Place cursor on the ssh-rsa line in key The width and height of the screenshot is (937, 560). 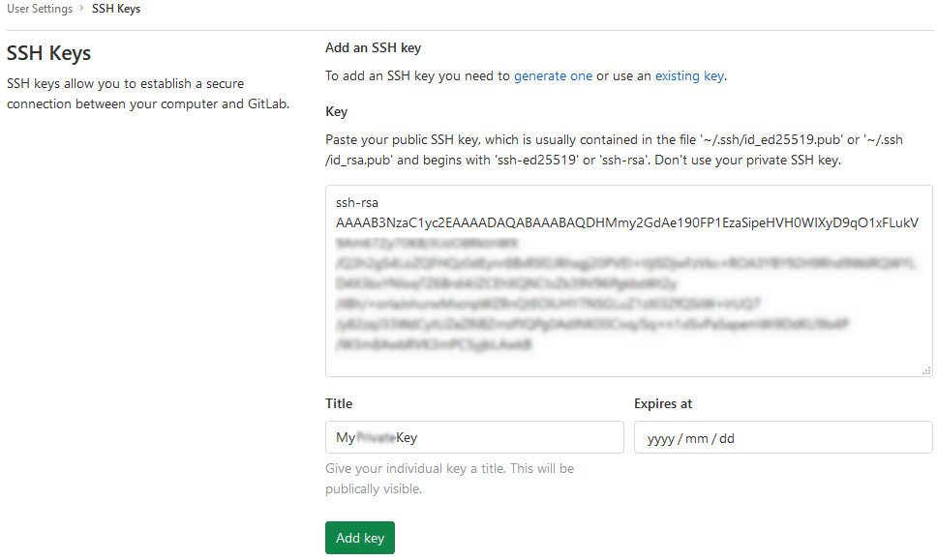tap(357, 202)
